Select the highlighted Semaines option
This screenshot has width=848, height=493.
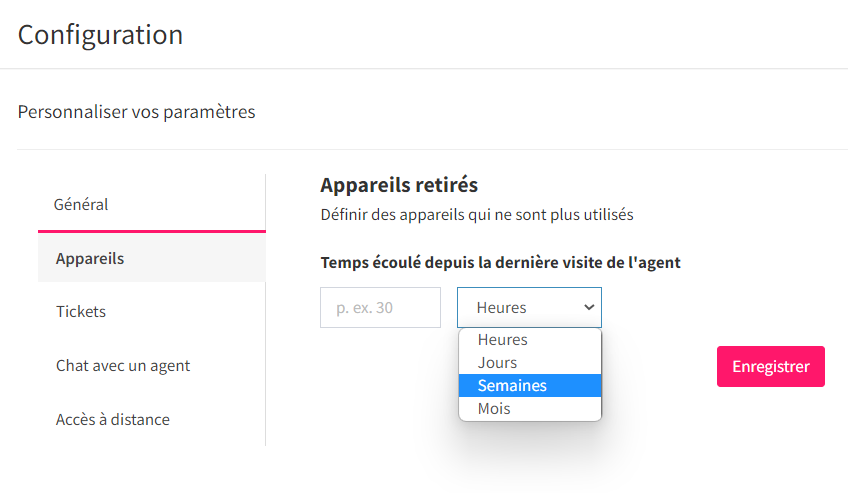coord(529,385)
